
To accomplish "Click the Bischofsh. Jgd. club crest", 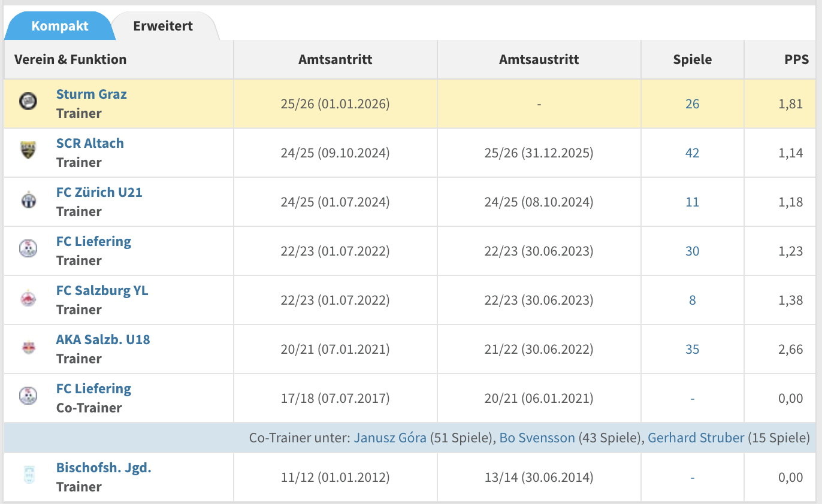I will pos(28,475).
